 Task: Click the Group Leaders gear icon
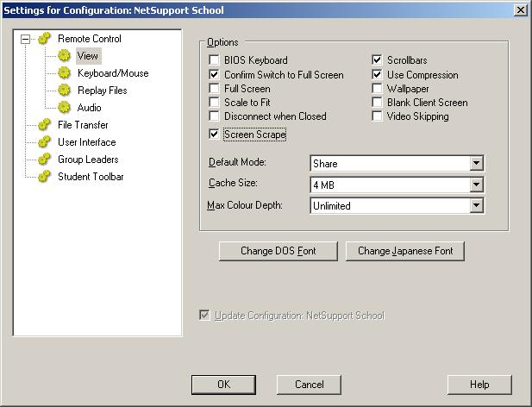[x=45, y=160]
